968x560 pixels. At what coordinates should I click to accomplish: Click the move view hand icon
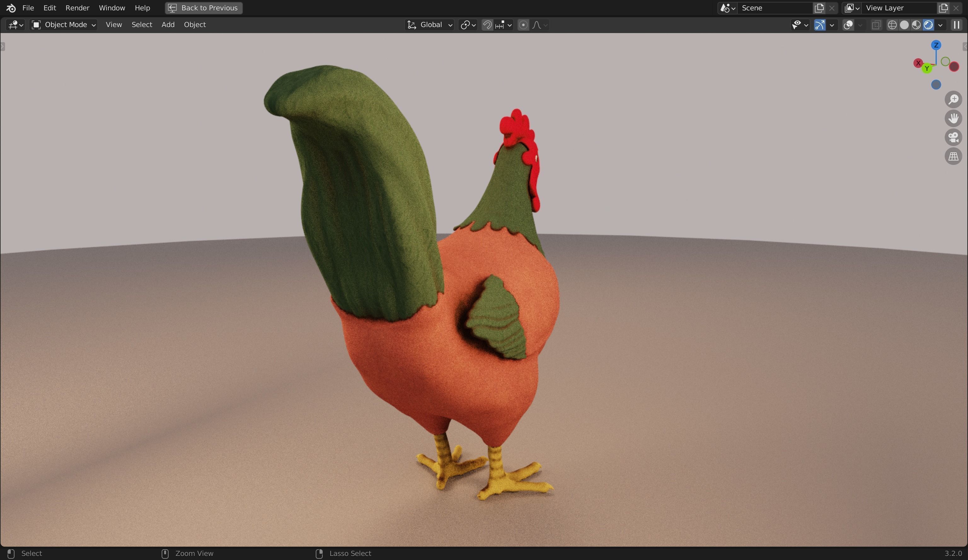coord(954,119)
